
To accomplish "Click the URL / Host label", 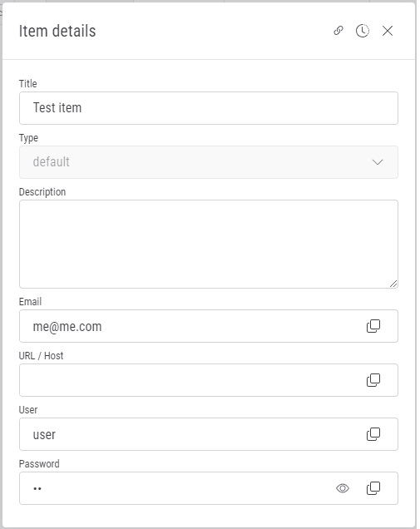I will pos(41,356).
